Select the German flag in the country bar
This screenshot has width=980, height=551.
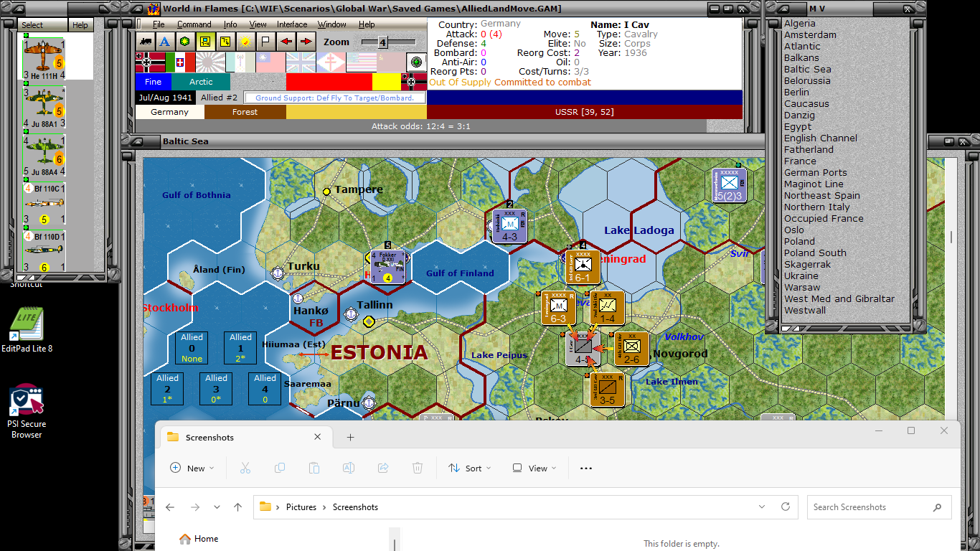point(150,62)
